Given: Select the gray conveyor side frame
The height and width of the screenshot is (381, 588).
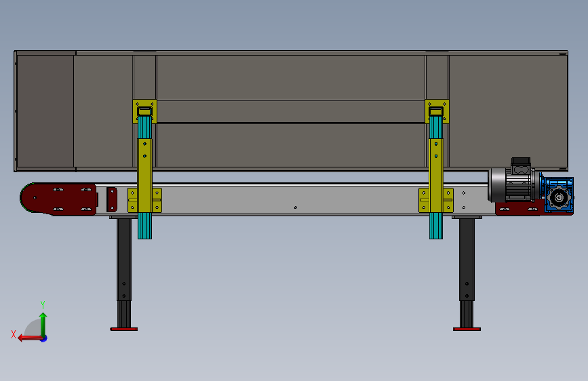Looking at the screenshot, I should pyautogui.click(x=289, y=200).
